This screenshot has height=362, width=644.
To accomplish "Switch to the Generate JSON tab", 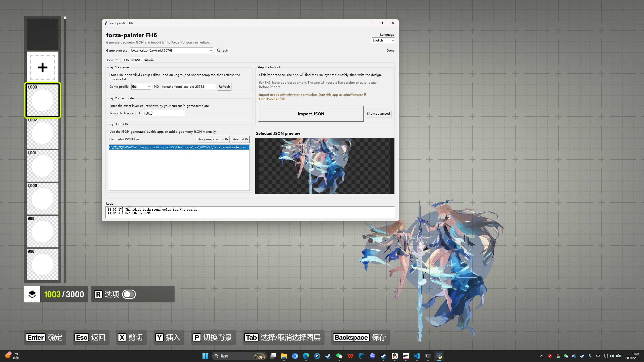I will coord(118,60).
